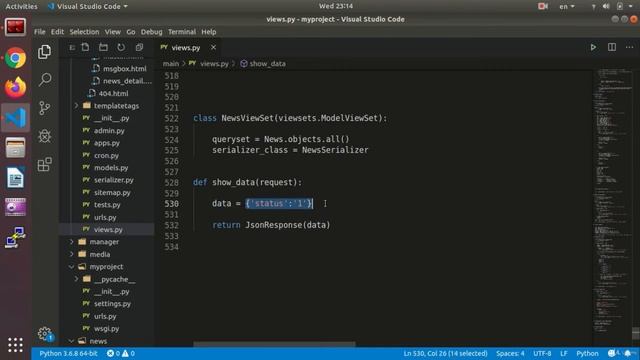Open Source Control view
640x360 pixels.
(x=44, y=108)
